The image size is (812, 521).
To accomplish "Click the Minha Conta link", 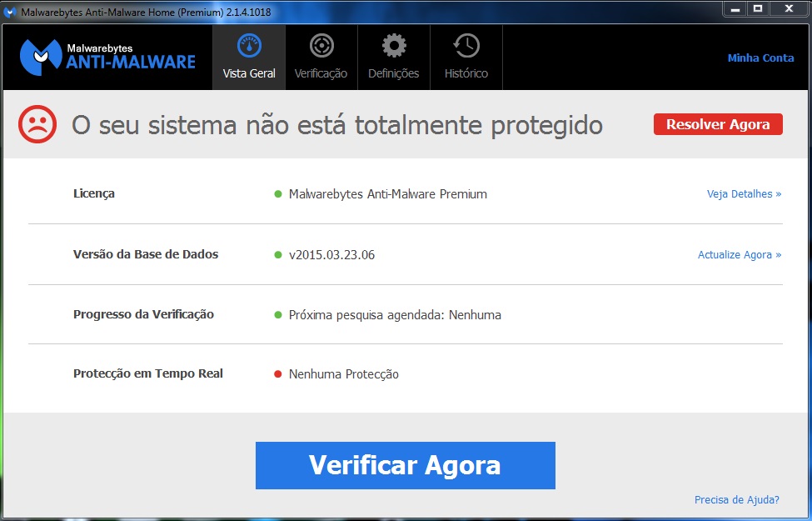I will (x=760, y=58).
